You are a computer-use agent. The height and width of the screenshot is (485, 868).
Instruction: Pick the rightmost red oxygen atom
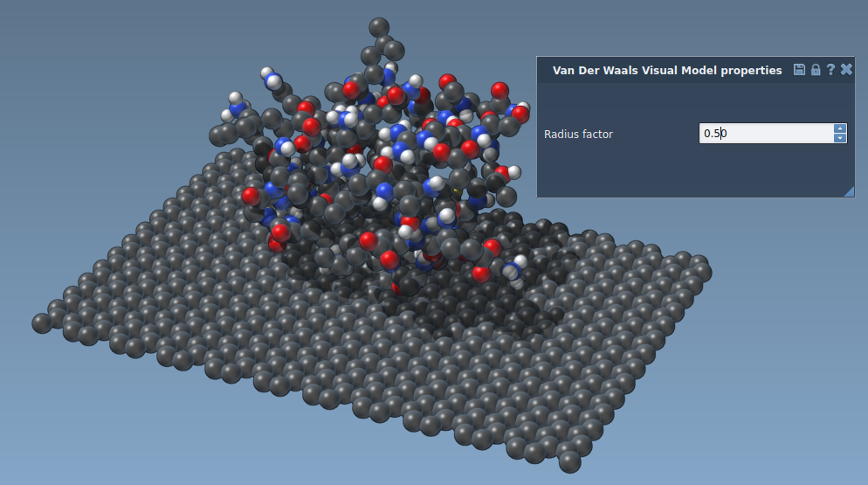[x=520, y=114]
